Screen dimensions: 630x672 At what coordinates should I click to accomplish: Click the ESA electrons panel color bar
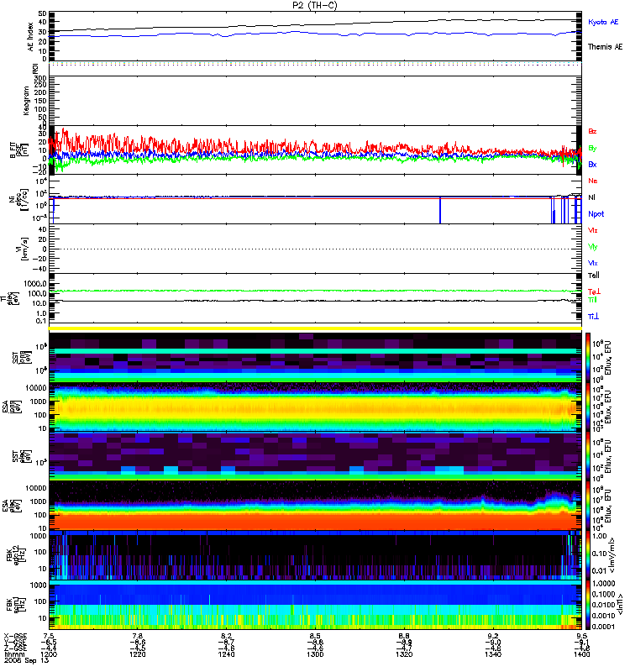click(588, 506)
